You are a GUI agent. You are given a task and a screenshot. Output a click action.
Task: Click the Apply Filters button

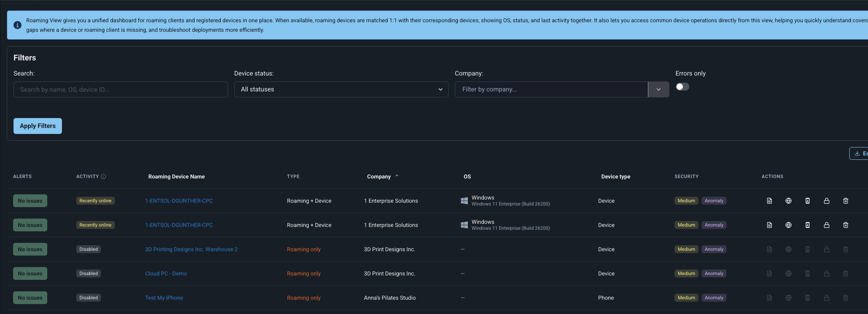coord(38,126)
